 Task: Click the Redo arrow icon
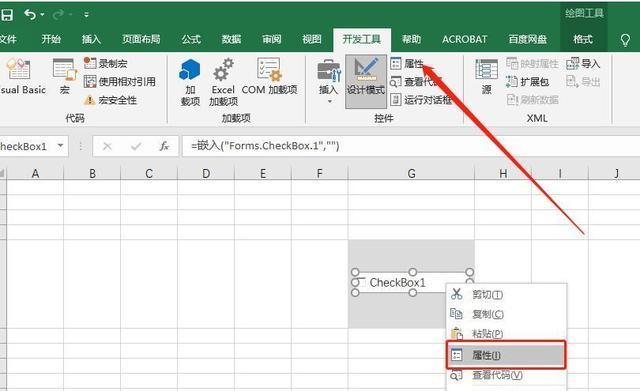pos(58,15)
